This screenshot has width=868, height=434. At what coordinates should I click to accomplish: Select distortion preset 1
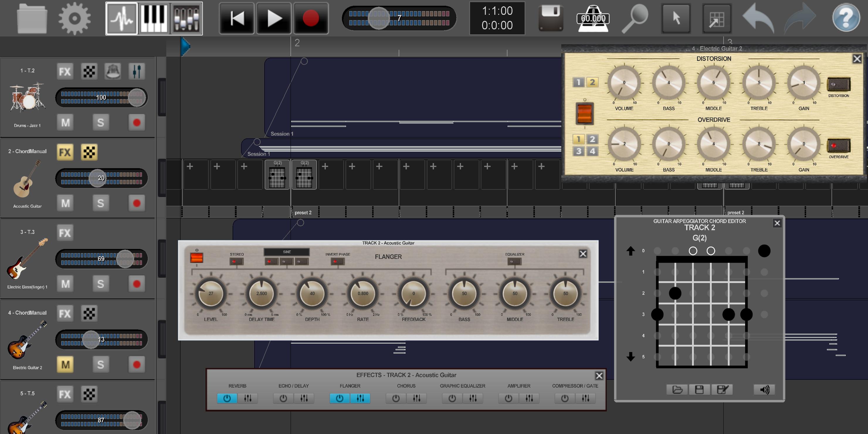click(x=579, y=82)
